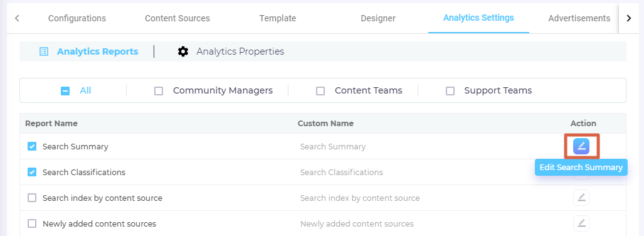Toggle the All filter checkbox
Screen dimensions: 644x236
point(65,91)
